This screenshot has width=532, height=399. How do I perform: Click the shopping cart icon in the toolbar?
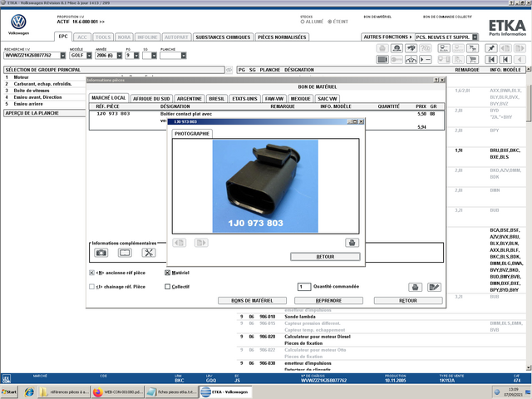(472, 60)
